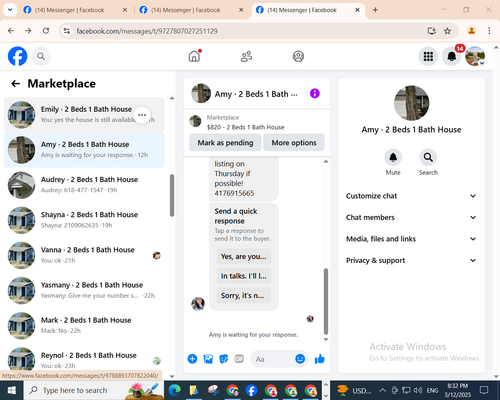The width and height of the screenshot is (500, 400).
Task: Bookmark this page with the star icon
Action: click(x=447, y=31)
